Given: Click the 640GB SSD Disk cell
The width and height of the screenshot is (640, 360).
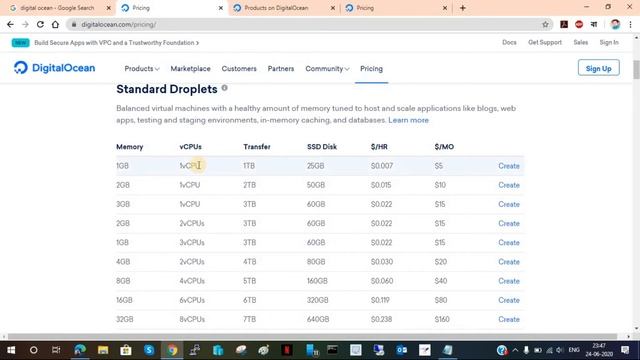Looking at the screenshot, I should click(x=318, y=319).
